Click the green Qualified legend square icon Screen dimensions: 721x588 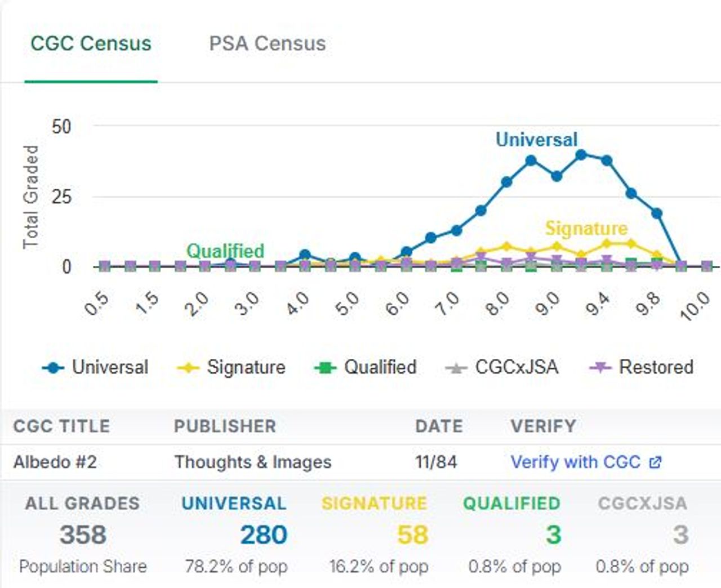325,368
